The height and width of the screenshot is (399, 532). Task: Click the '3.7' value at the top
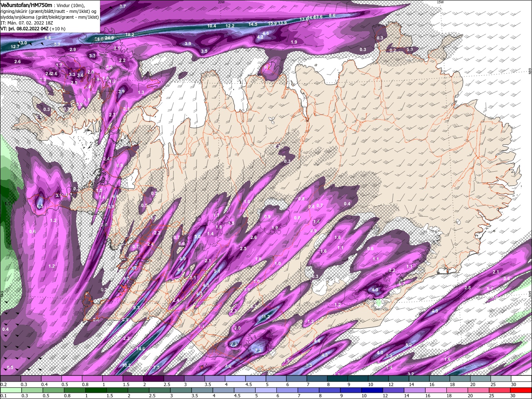[123, 6]
